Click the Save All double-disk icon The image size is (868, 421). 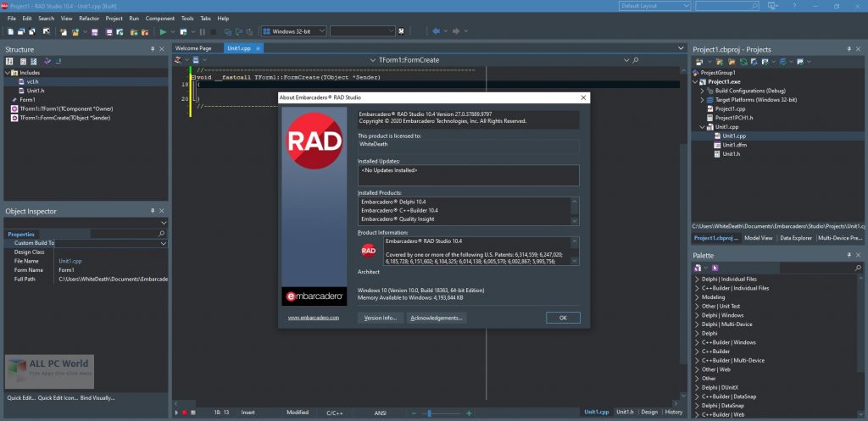[109, 31]
